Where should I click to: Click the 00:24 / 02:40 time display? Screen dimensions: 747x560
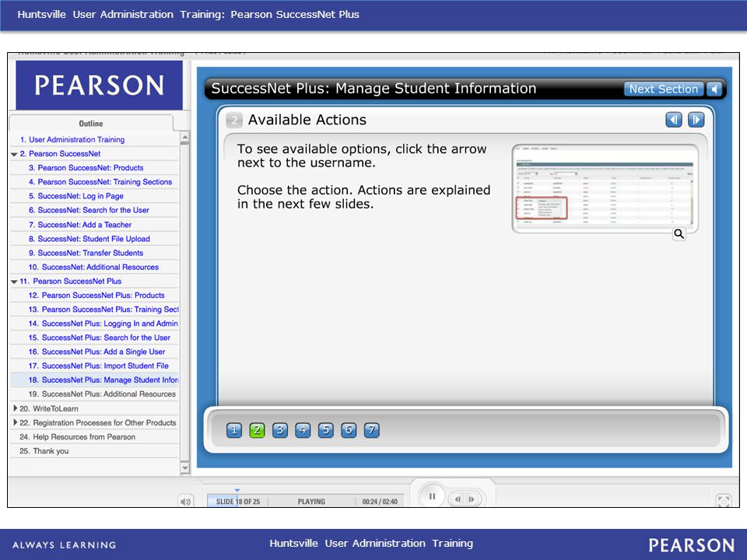380,502
